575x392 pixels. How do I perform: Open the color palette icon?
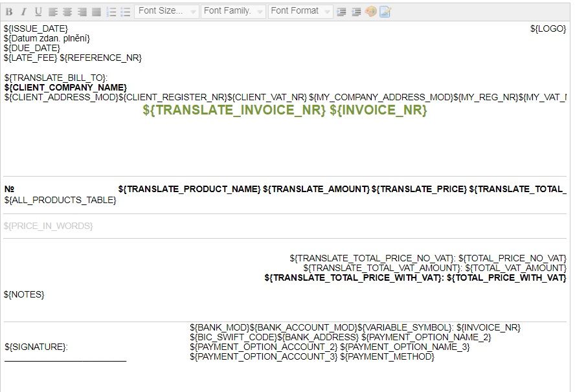371,12
